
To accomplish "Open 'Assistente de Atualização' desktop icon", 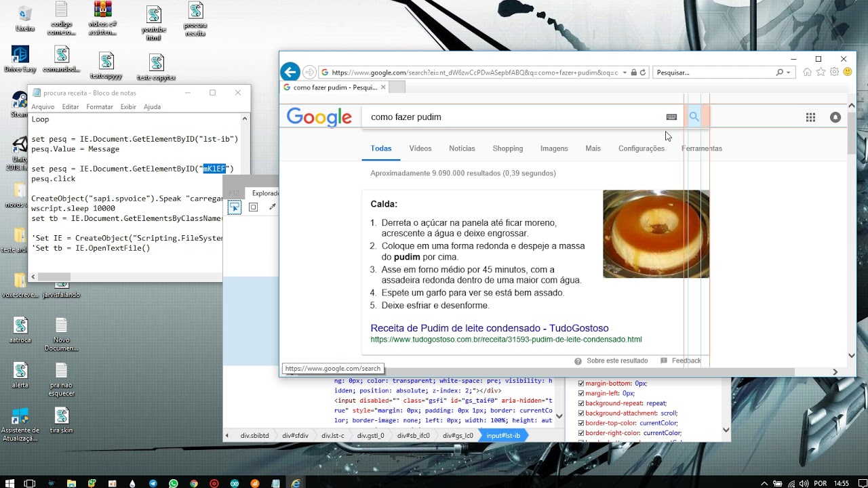I will click(20, 425).
